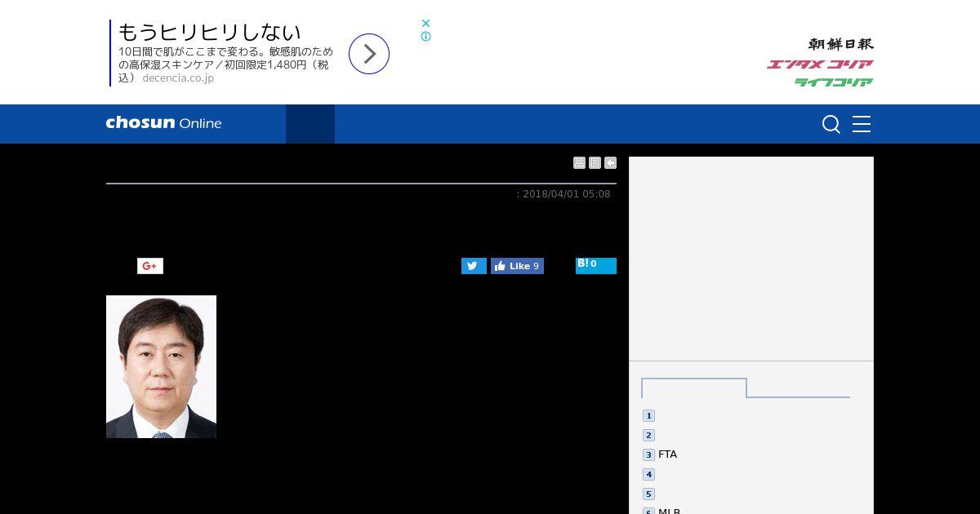Open the ライフコリア link
Image resolution: width=980 pixels, height=514 pixels.
pos(834,82)
